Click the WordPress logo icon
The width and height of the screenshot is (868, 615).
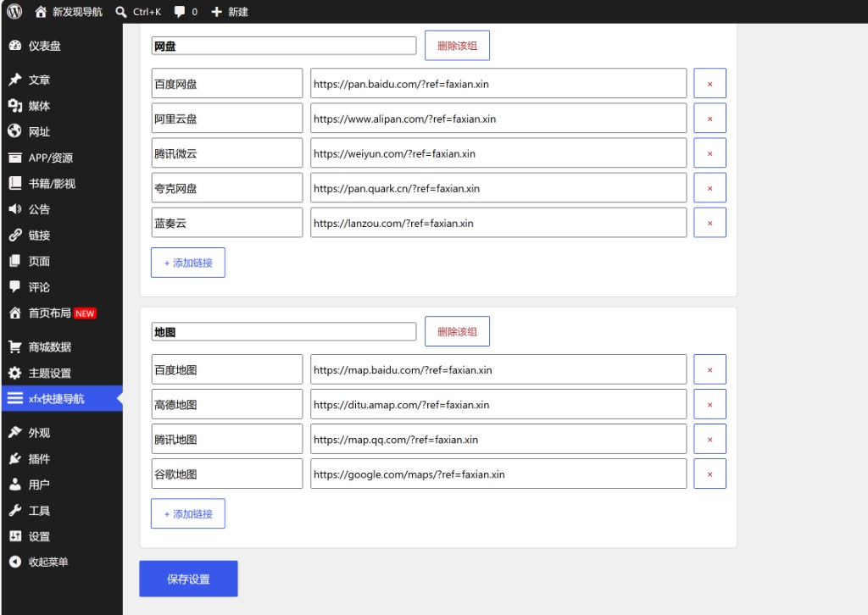[14, 11]
